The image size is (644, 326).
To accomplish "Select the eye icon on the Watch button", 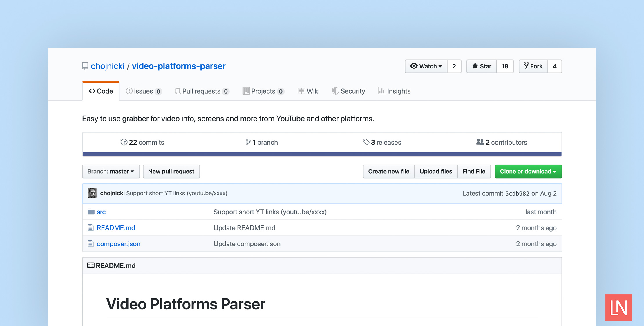I will (414, 66).
